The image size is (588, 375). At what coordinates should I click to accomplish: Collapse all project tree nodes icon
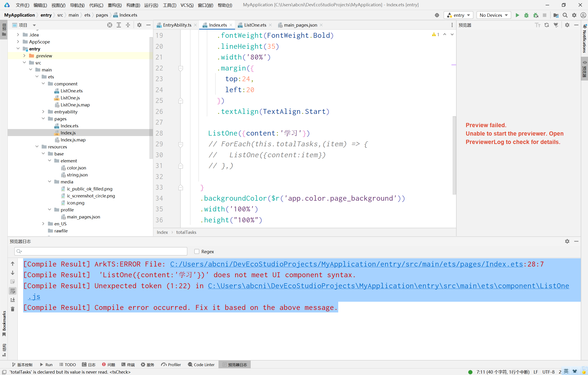[x=128, y=25]
